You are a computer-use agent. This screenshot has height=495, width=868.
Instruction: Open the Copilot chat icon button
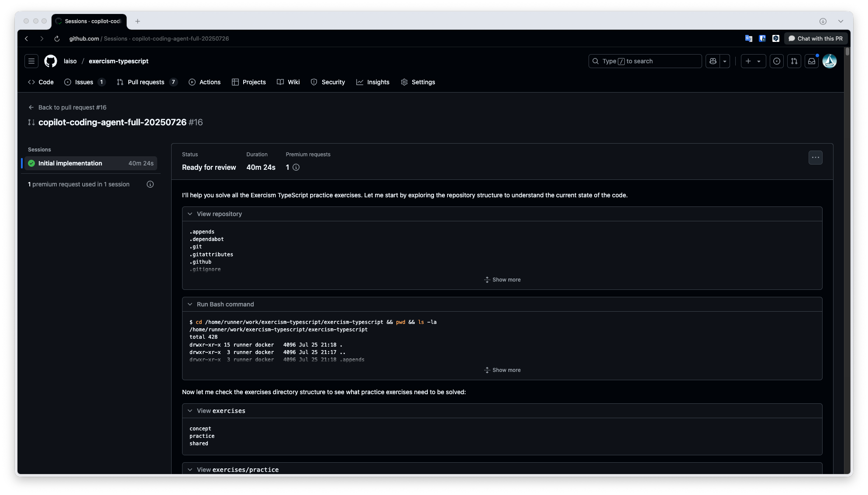(713, 61)
